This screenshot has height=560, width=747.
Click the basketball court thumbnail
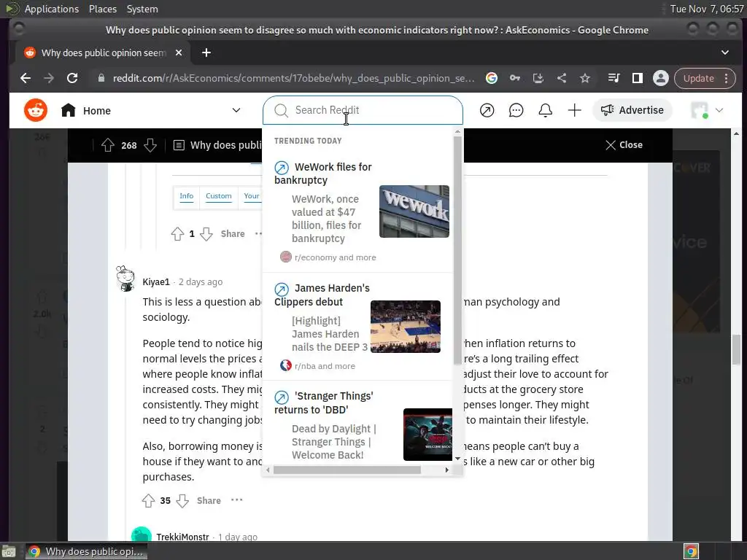406,327
